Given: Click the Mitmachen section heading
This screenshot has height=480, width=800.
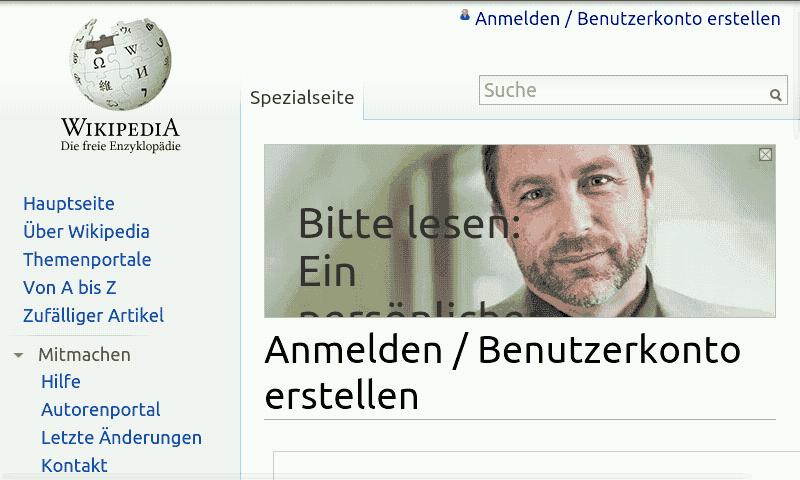Looking at the screenshot, I should [85, 355].
